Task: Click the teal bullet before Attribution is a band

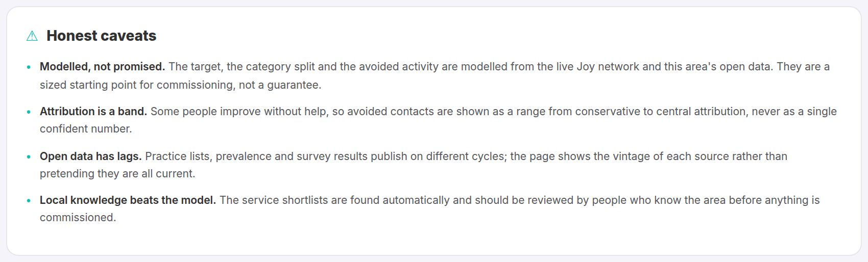Action: pos(29,112)
